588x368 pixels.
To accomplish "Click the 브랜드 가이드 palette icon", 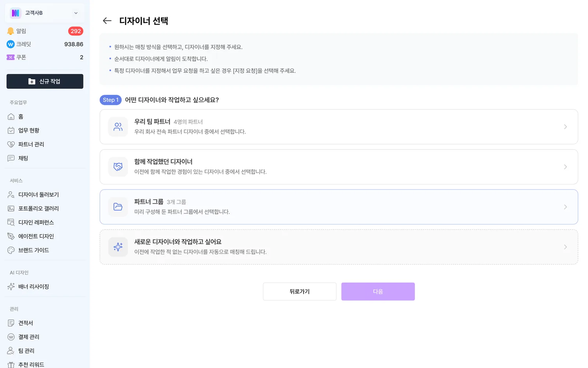I will pos(11,250).
